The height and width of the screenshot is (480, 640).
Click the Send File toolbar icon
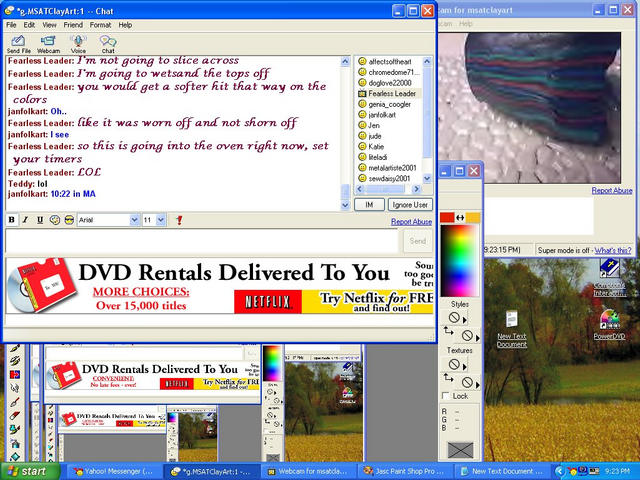click(18, 44)
